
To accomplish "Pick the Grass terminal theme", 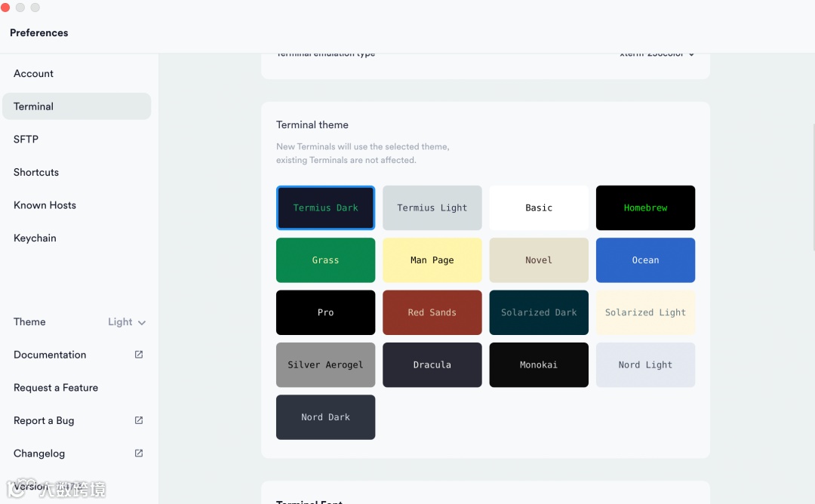I will [325, 260].
